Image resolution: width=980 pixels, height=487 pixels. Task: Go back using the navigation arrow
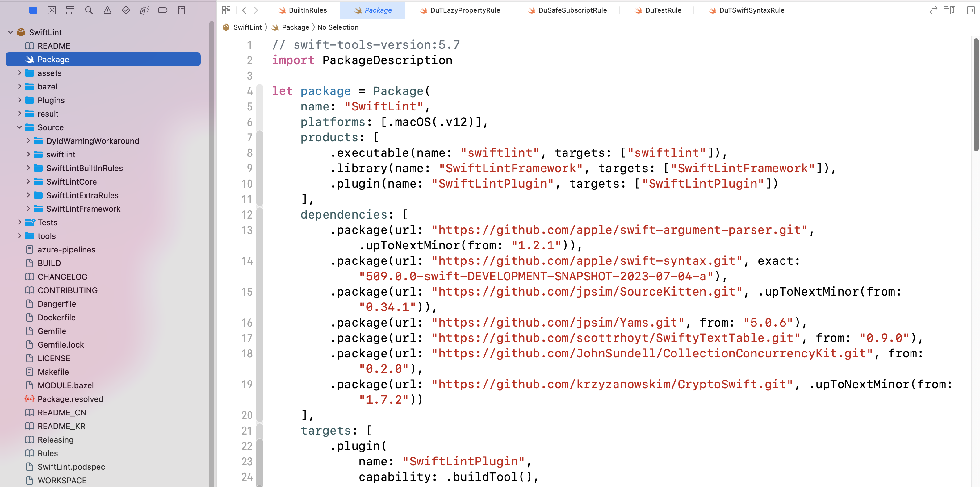point(244,10)
